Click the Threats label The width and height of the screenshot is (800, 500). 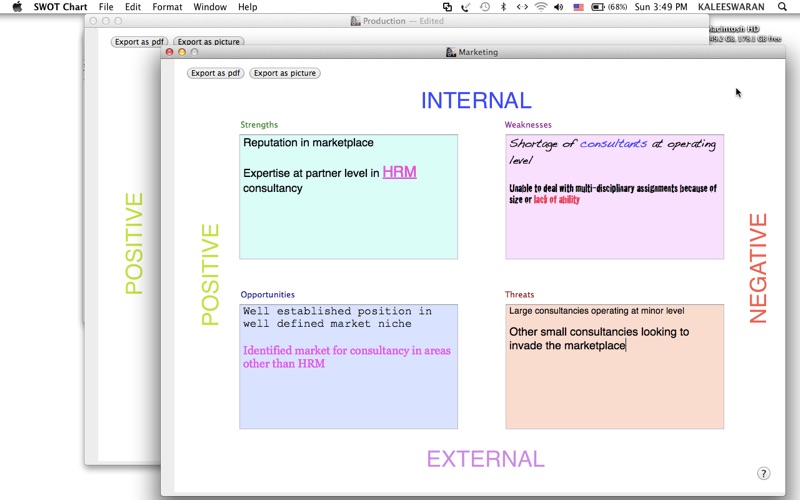pos(519,294)
